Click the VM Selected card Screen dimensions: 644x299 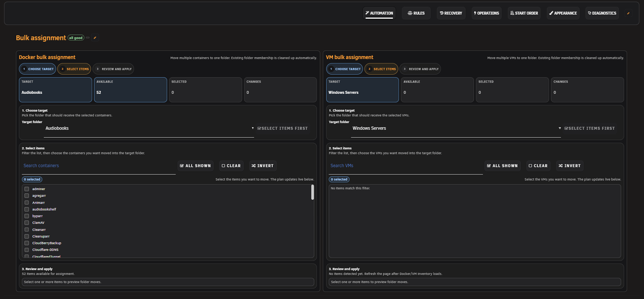[x=512, y=90]
